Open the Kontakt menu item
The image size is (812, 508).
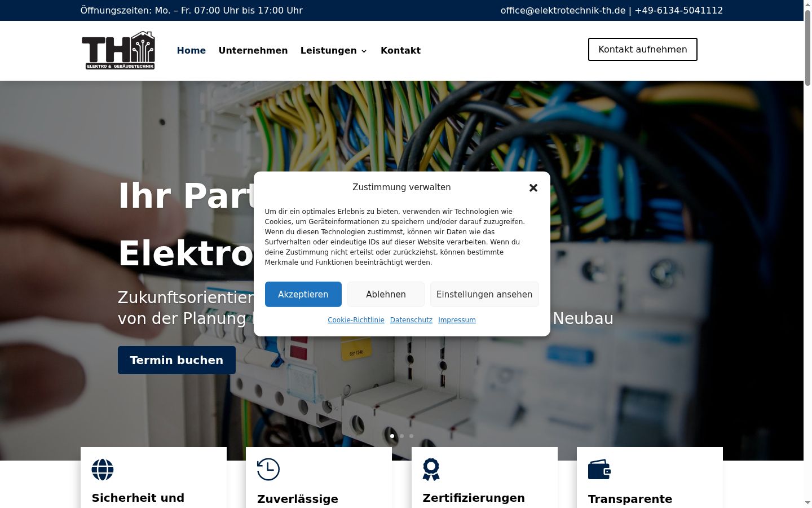(400, 51)
